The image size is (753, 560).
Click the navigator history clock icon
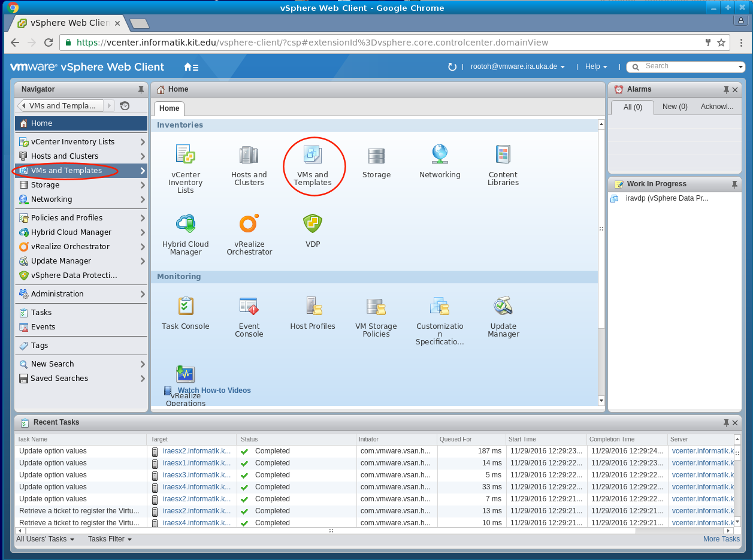pos(125,106)
